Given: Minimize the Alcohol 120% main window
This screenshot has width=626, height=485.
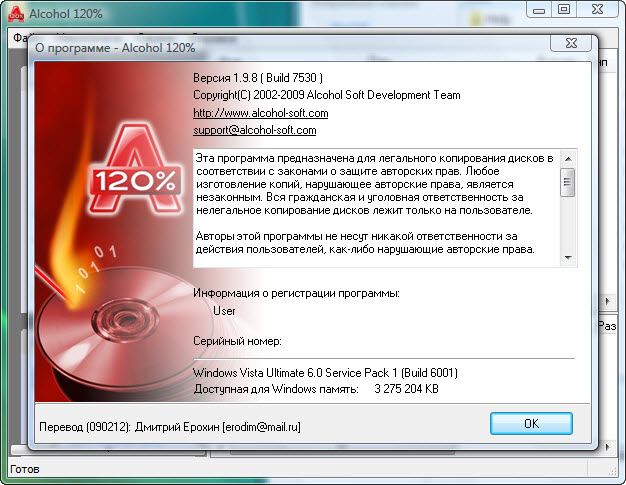Looking at the screenshot, I should point(539,10).
